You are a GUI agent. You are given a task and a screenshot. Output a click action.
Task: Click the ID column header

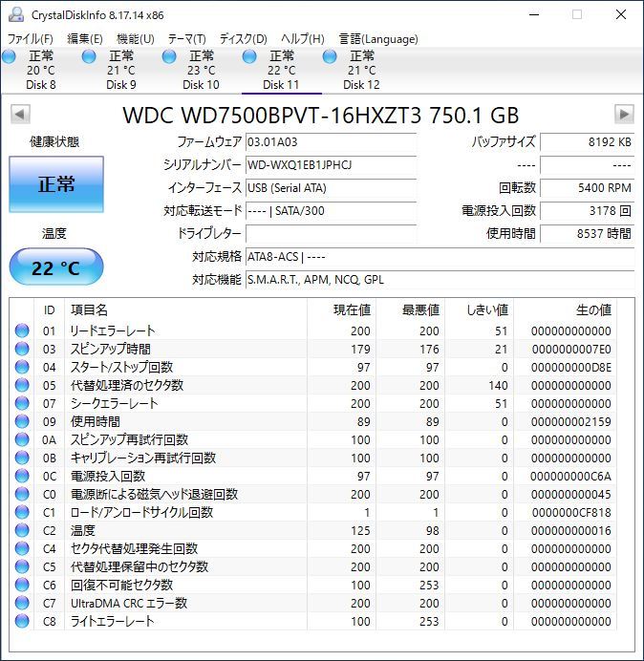(x=49, y=310)
